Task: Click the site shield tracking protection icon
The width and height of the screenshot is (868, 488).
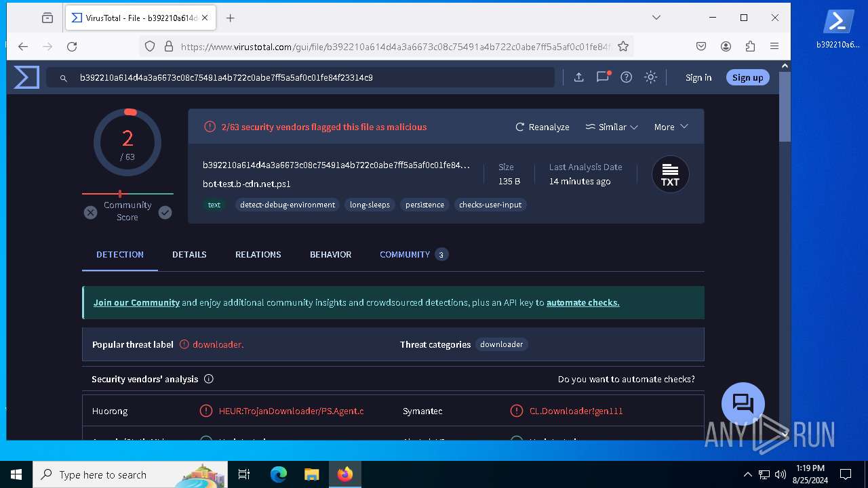Action: (x=150, y=46)
